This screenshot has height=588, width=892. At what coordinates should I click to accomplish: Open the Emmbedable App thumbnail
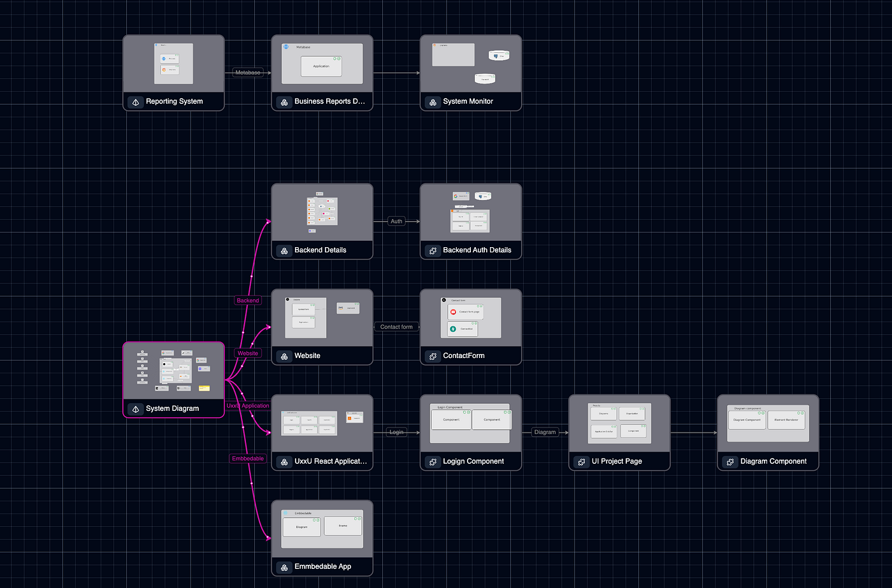(x=322, y=529)
